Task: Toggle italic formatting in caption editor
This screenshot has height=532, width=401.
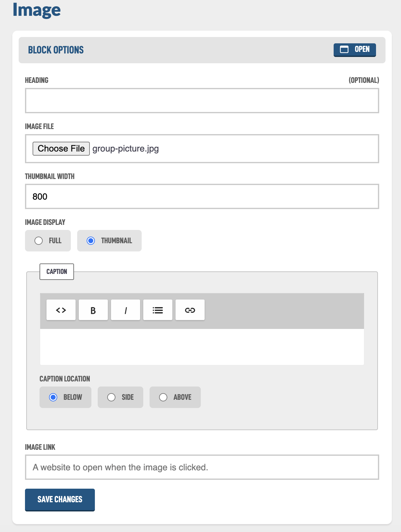Action: [x=126, y=310]
